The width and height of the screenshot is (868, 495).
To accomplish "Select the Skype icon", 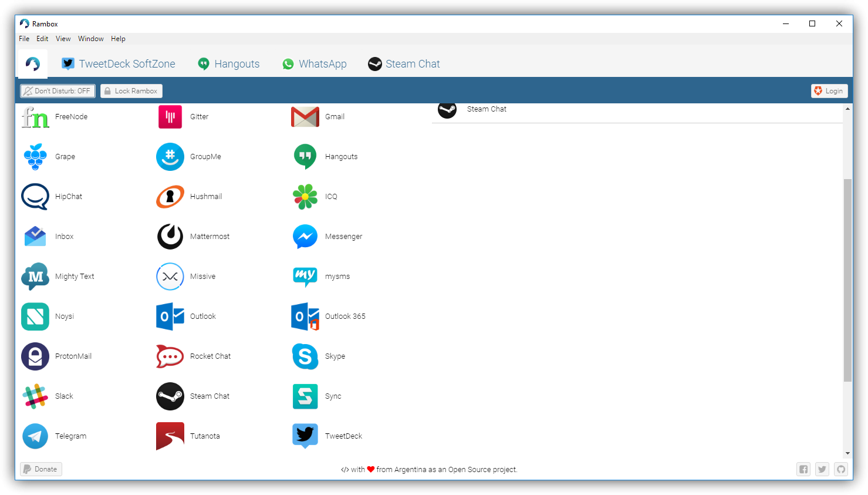I will coord(305,356).
